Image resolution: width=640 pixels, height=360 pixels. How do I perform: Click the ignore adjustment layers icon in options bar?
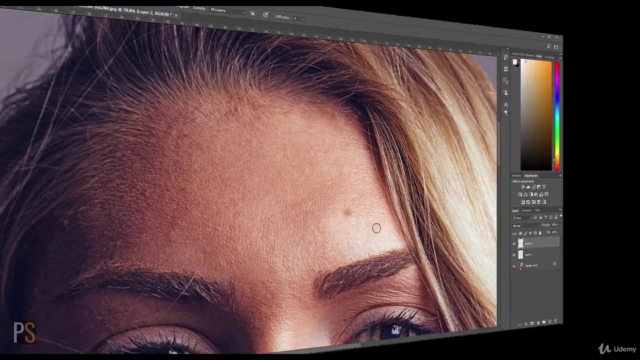252,13
